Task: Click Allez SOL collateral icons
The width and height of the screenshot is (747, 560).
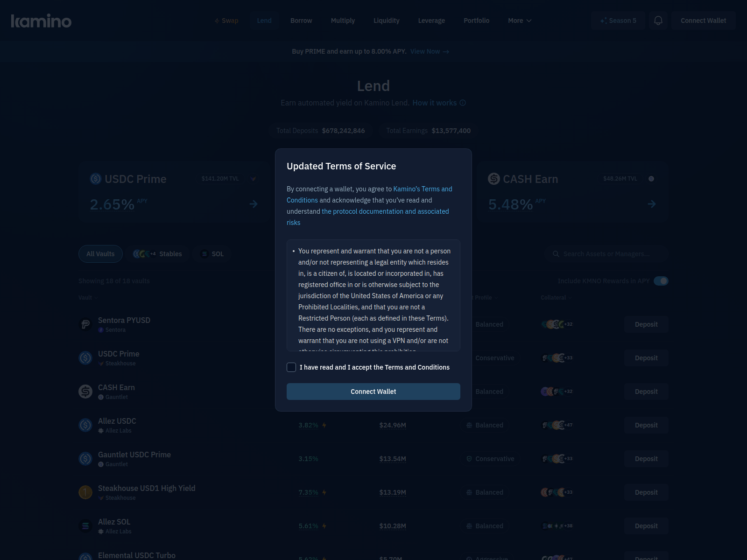Action: (x=557, y=526)
